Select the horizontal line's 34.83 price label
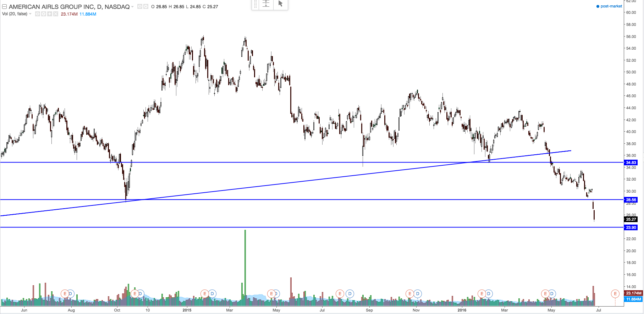 point(631,162)
